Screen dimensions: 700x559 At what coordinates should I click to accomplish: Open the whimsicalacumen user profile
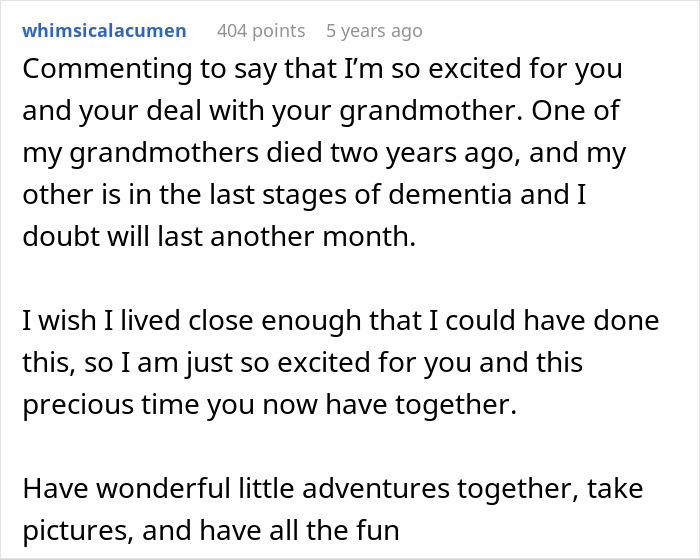[x=104, y=31]
